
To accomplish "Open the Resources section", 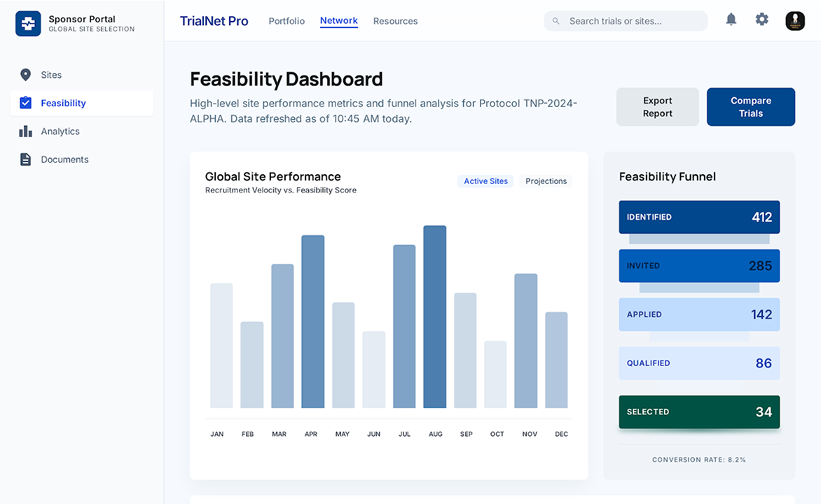I will click(x=395, y=21).
